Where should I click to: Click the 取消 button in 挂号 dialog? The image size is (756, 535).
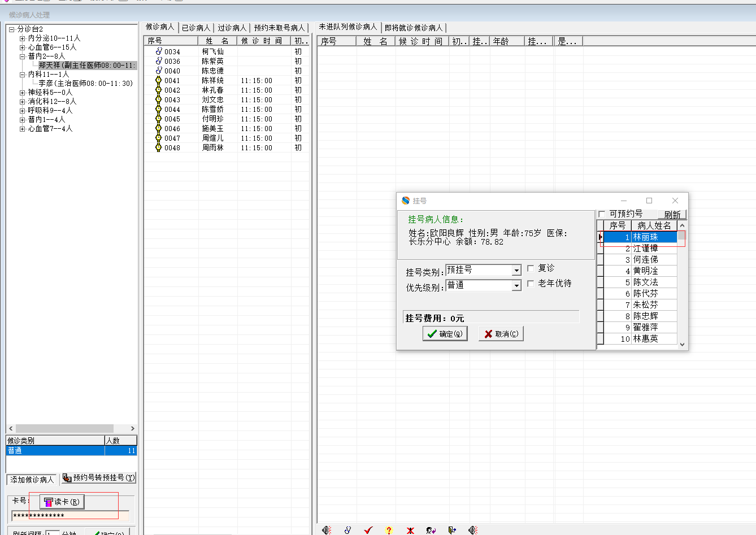(x=501, y=334)
